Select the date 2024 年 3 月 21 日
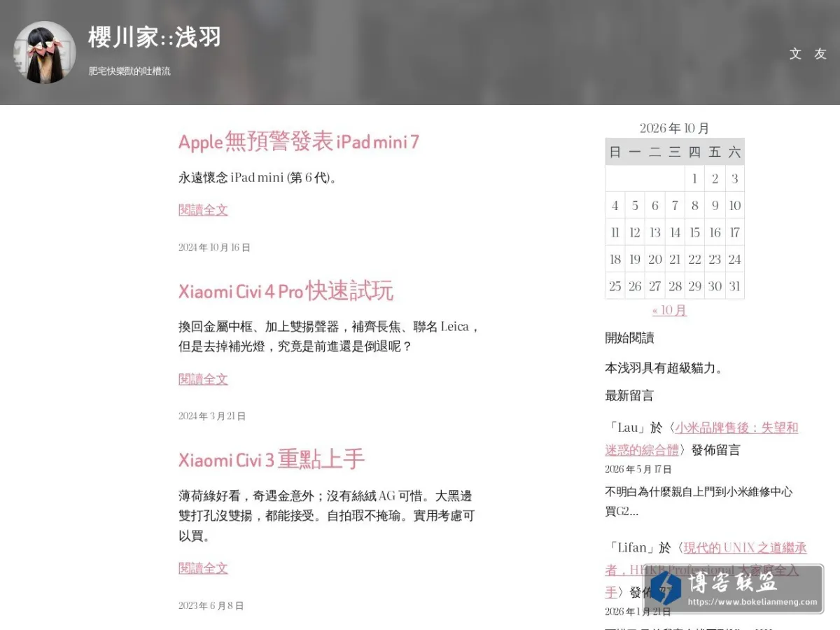 coord(212,416)
